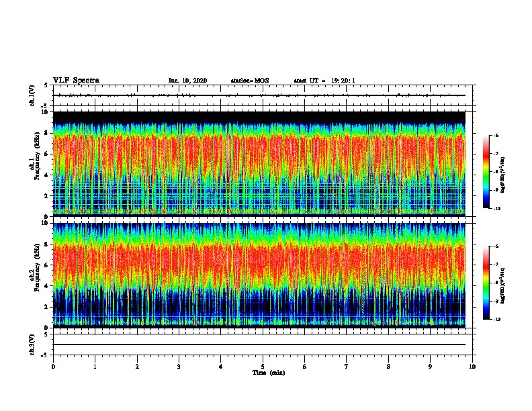The image size is (532, 411).
Task: Click the "VLF Spectra" plot title
Action: click(x=76, y=81)
